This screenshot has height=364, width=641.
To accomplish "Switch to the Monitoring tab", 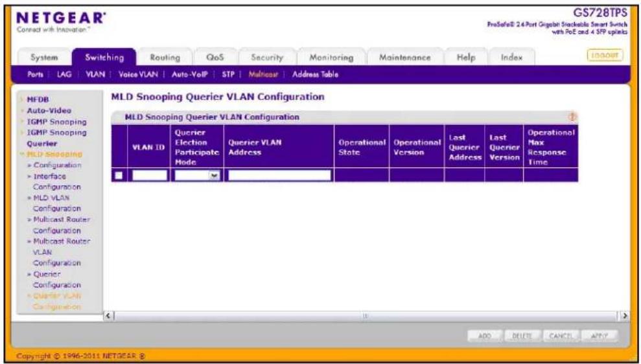I will click(331, 58).
